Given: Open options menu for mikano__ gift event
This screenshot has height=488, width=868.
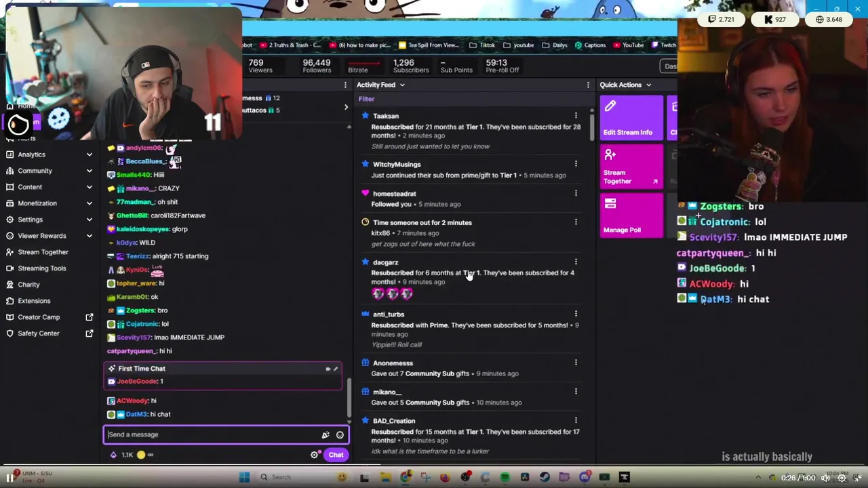Looking at the screenshot, I should 576,391.
